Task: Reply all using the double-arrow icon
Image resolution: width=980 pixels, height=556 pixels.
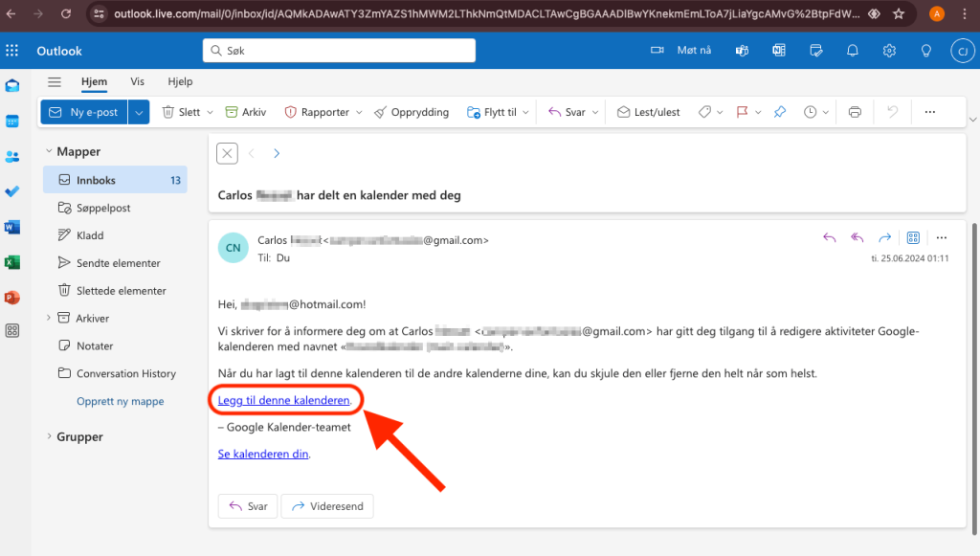Action: point(857,238)
